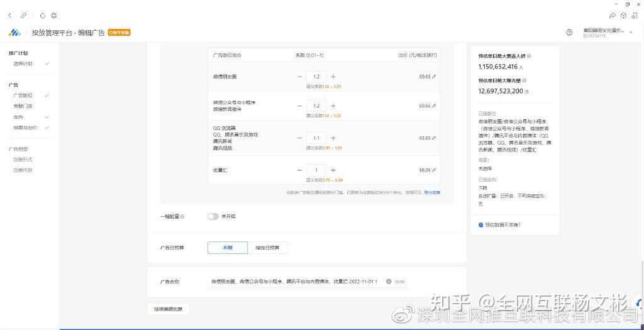Increase coefficient for QQ浏览器 row
644x330 pixels.
[x=333, y=138]
